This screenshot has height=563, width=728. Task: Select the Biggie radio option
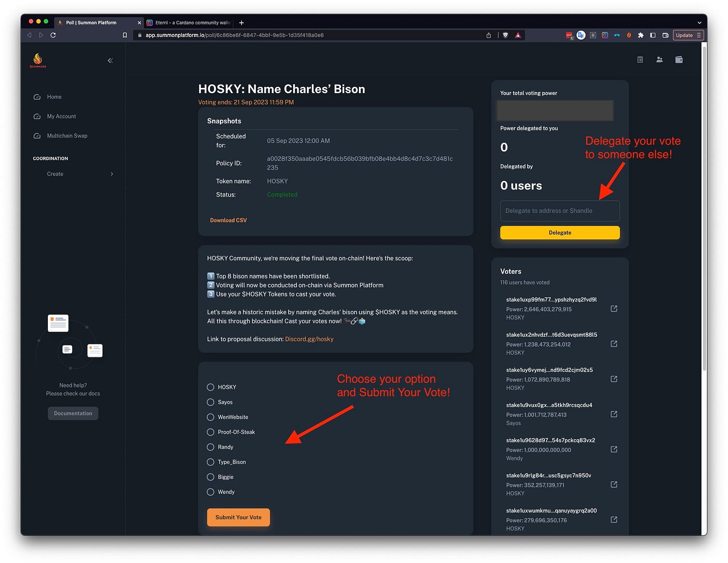[x=211, y=477]
